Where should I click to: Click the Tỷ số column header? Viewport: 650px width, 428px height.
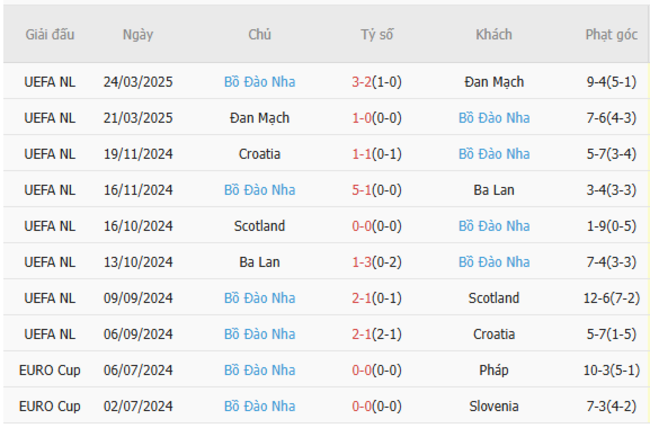click(377, 34)
